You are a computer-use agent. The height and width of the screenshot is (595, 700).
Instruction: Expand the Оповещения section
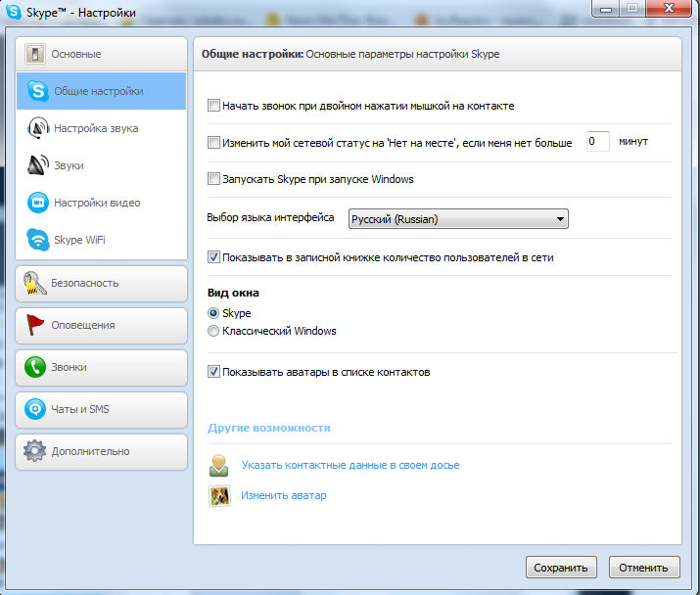[x=102, y=326]
